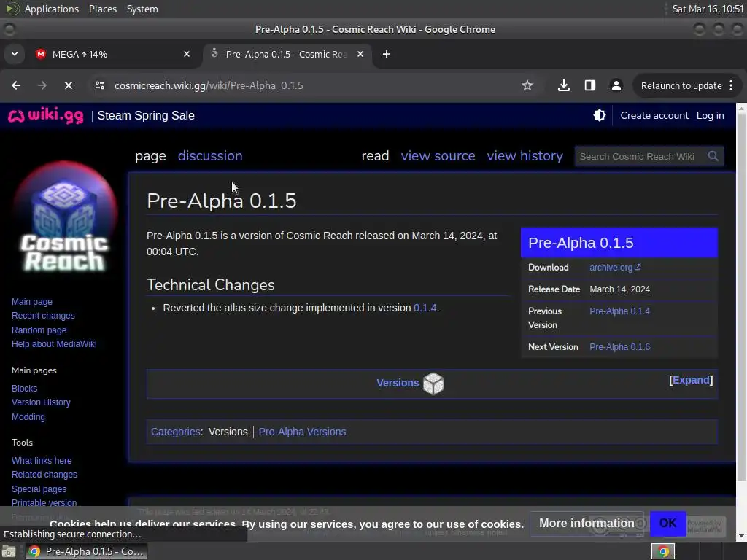This screenshot has width=747, height=560.
Task: Click Printable version link
Action: (x=44, y=503)
